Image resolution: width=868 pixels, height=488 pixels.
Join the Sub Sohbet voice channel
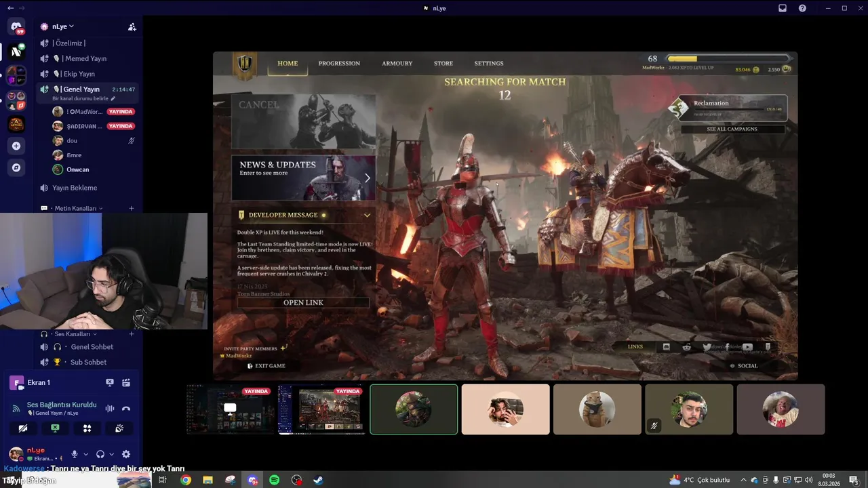coord(87,363)
